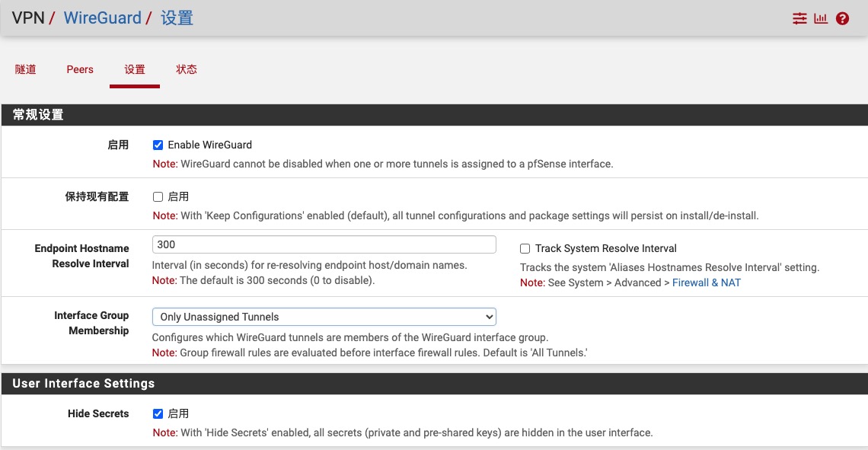This screenshot has width=868, height=450.
Task: Click the User Interface Settings section header
Action: tap(84, 384)
